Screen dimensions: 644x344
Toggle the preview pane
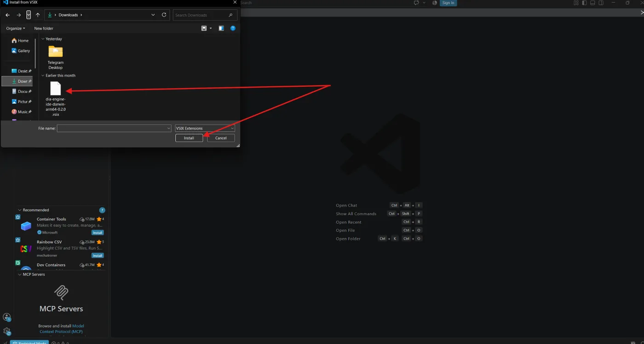[x=221, y=29]
